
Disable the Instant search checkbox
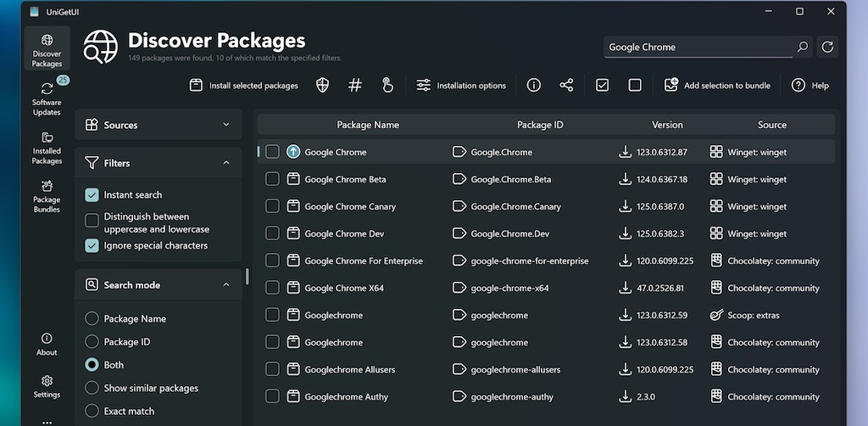click(92, 195)
